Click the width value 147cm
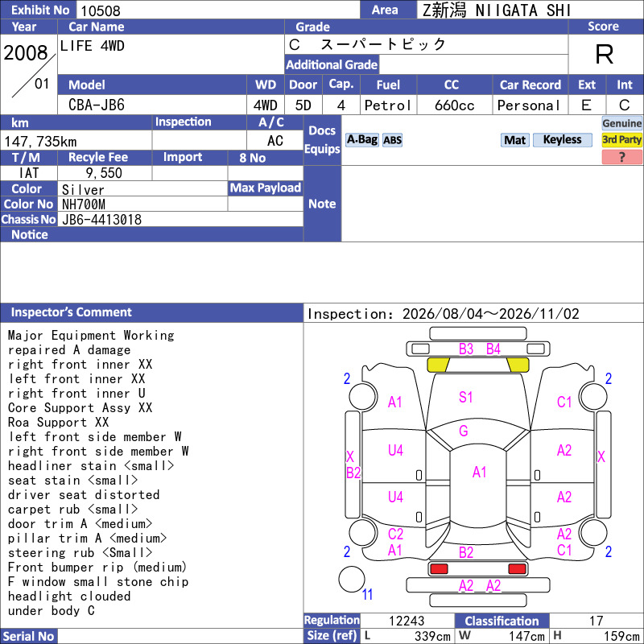Image resolution: width=644 pixels, height=644 pixels. pos(527,636)
